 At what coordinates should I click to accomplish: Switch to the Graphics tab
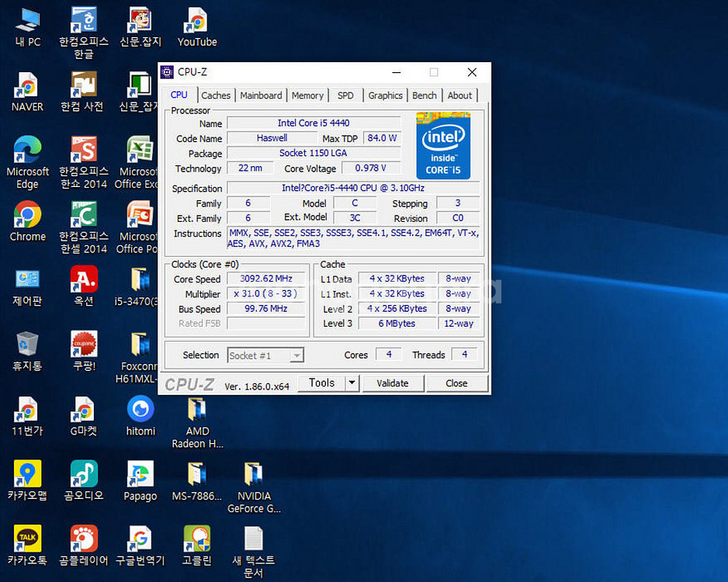coord(386,95)
